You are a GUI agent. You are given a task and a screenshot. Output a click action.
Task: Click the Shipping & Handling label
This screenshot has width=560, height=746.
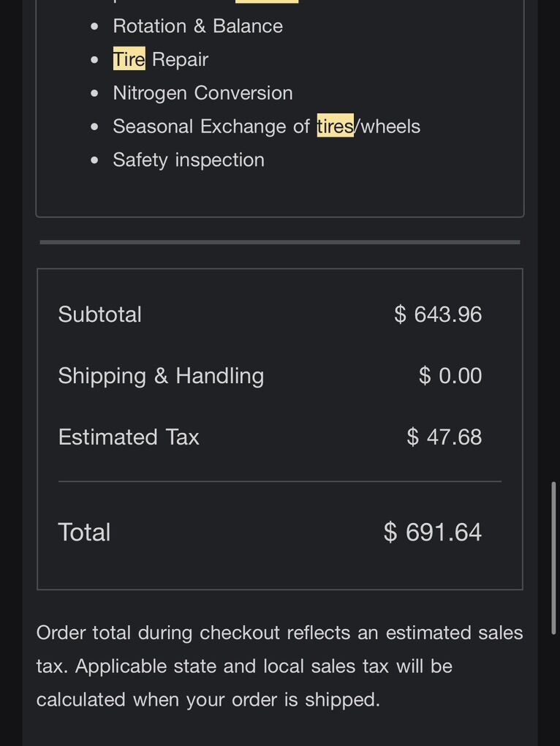pyautogui.click(x=161, y=376)
